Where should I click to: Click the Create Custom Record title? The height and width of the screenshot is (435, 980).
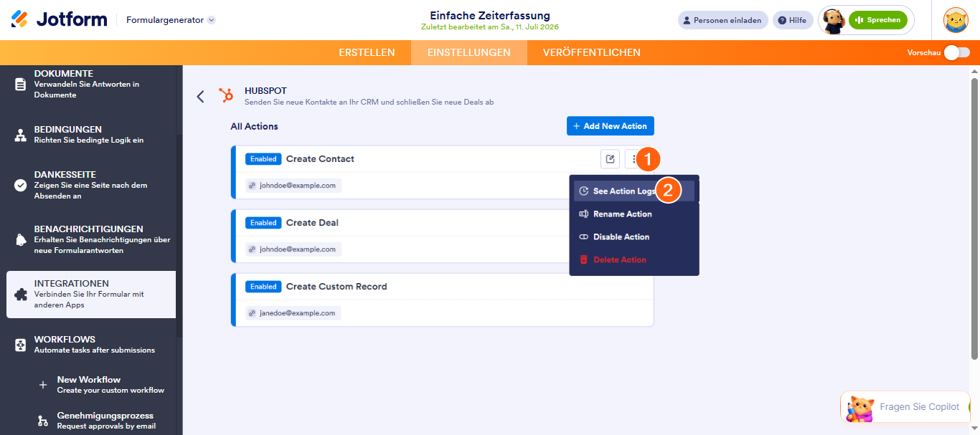coord(336,287)
